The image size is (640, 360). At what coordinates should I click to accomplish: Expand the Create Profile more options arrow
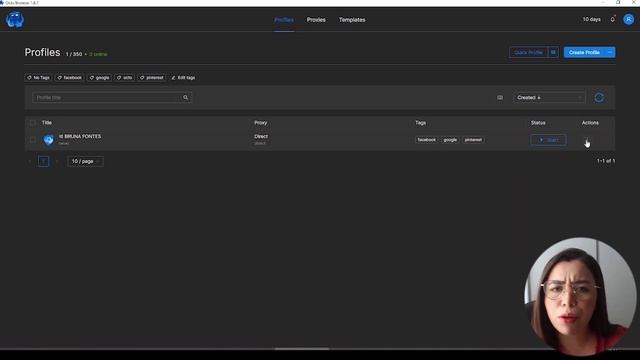(610, 52)
